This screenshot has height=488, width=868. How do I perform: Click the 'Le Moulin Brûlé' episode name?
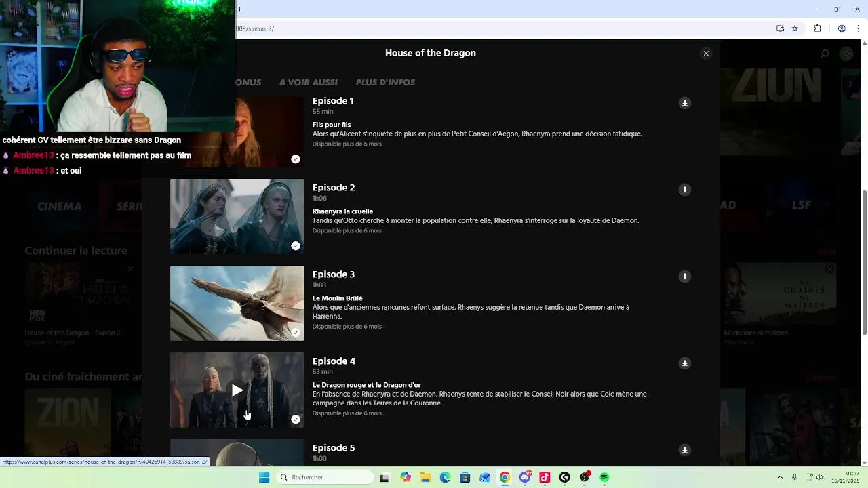click(337, 298)
